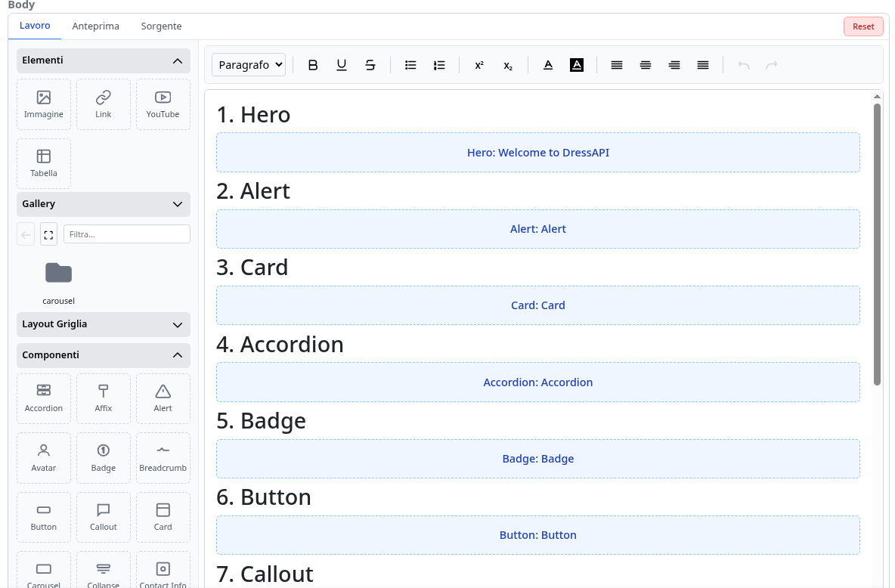
Task: Select the Badge: Badge block
Action: pos(537,459)
